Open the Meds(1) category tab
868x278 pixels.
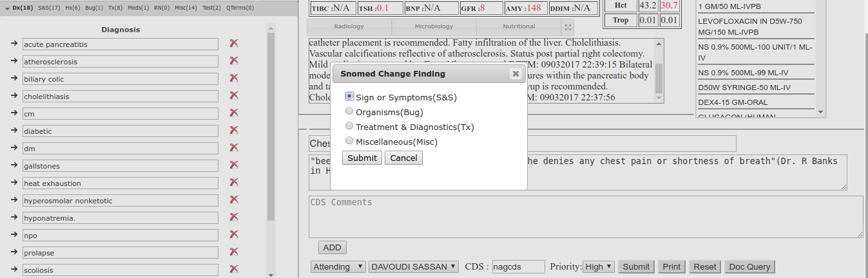click(137, 8)
